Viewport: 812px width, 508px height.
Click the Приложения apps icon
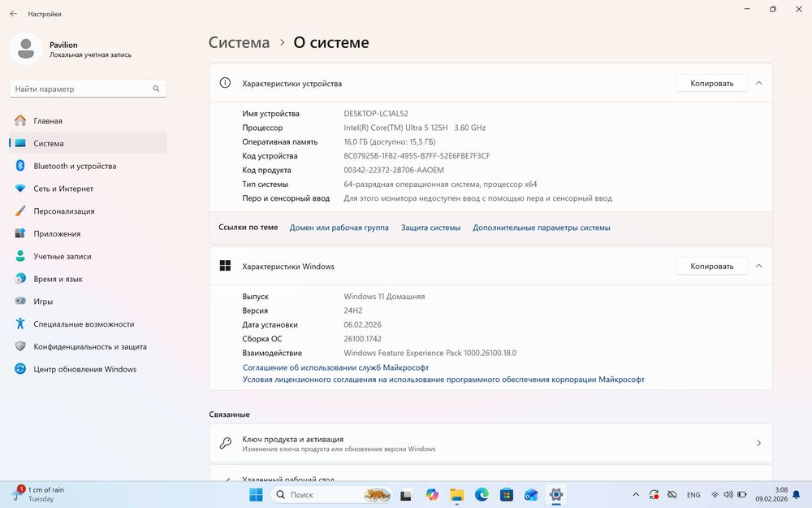point(20,233)
